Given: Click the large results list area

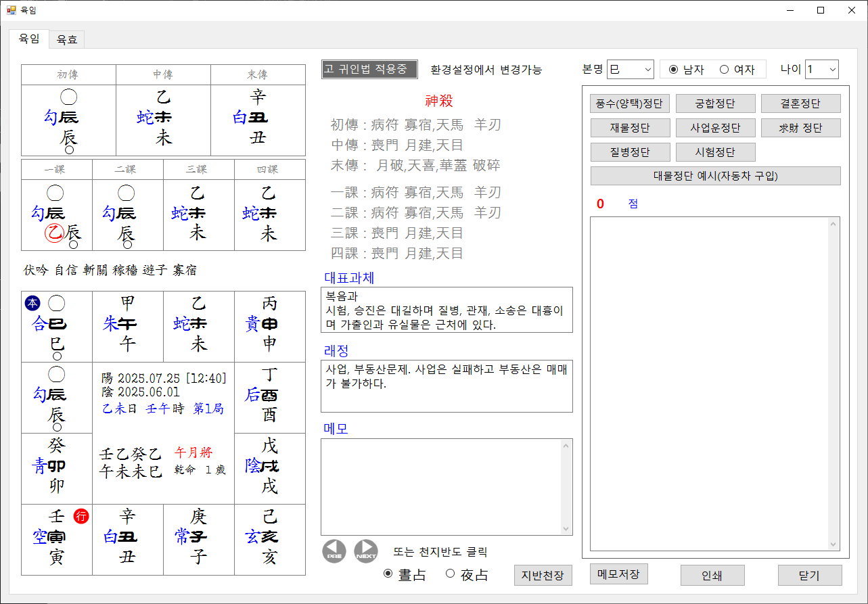Looking at the screenshot, I should (x=710, y=384).
